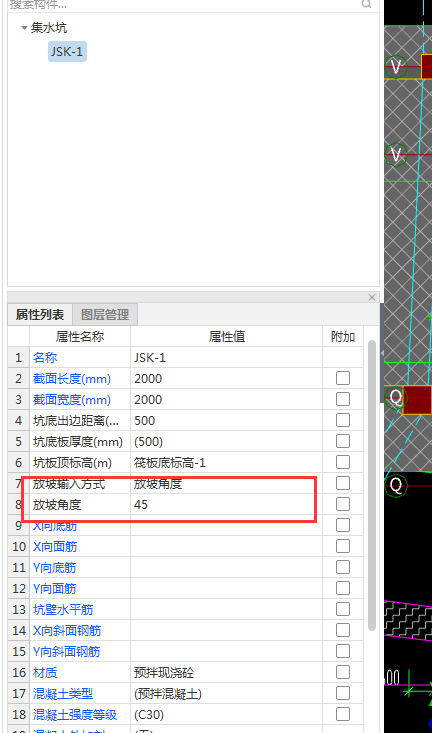The width and height of the screenshot is (432, 733).
Task: Click the X向面筋 empty value cell
Action: pyautogui.click(x=226, y=547)
